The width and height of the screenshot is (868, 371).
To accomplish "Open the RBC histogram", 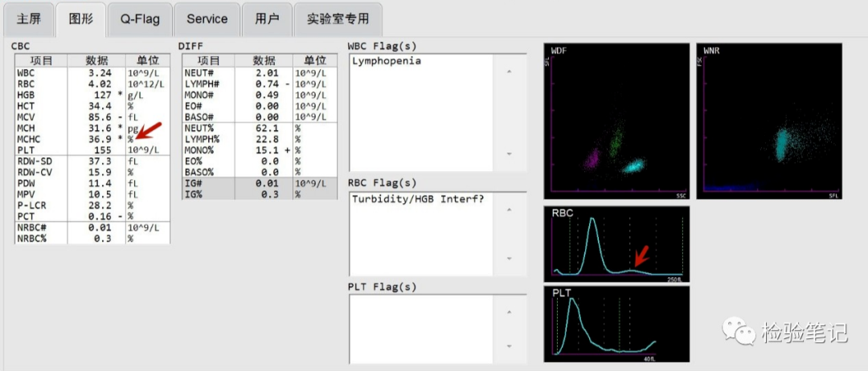I will [616, 244].
